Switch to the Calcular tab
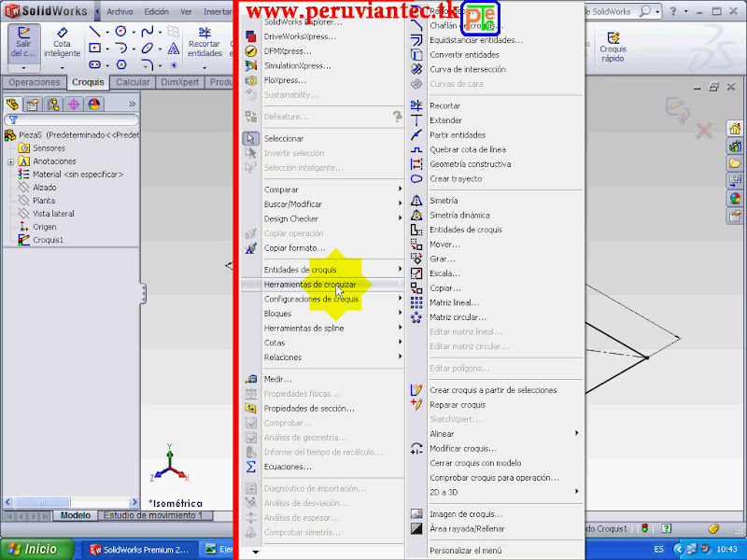 [x=133, y=82]
